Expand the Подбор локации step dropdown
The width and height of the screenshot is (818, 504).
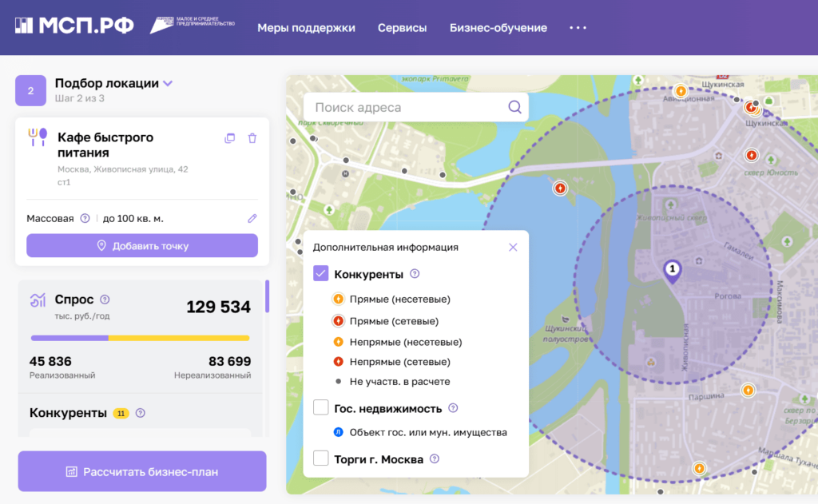pos(167,83)
